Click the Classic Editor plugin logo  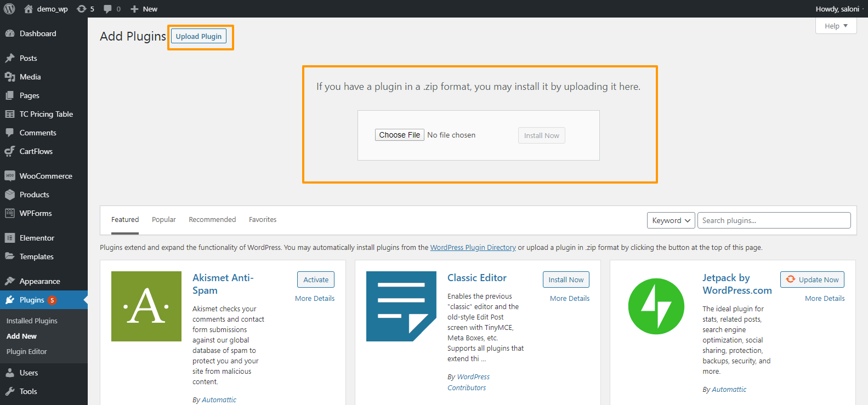click(401, 306)
